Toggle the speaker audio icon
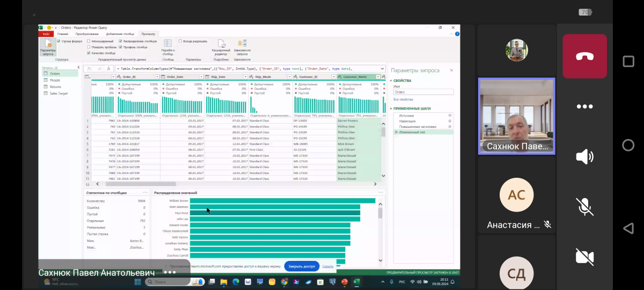The height and width of the screenshot is (290, 644). [584, 157]
